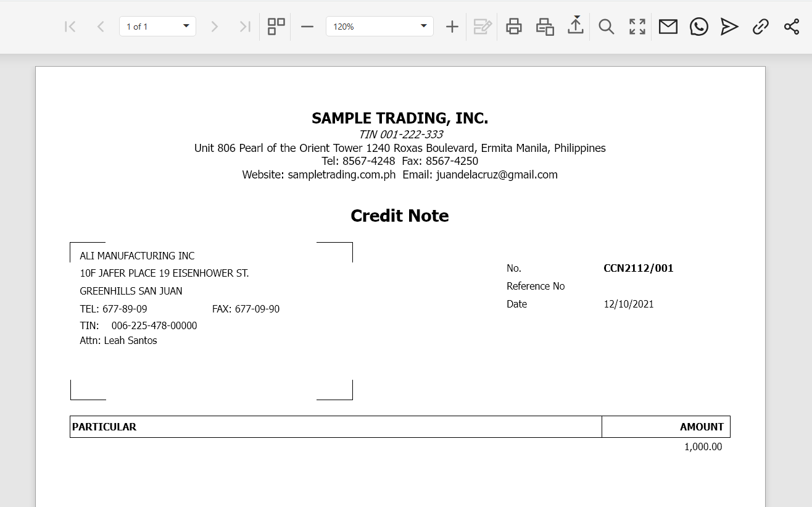The height and width of the screenshot is (507, 812).
Task: Click the paper plane send icon
Action: coord(729,27)
